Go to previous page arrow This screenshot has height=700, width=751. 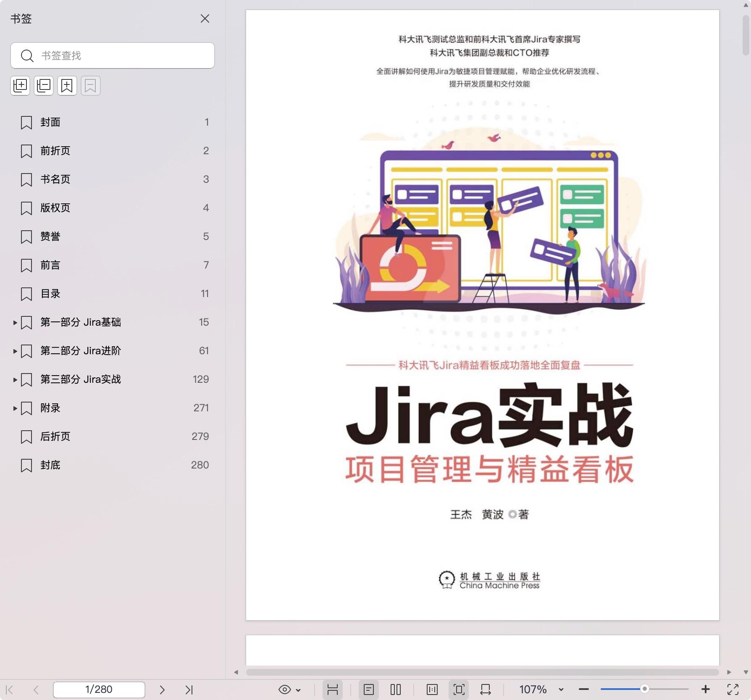click(x=36, y=689)
